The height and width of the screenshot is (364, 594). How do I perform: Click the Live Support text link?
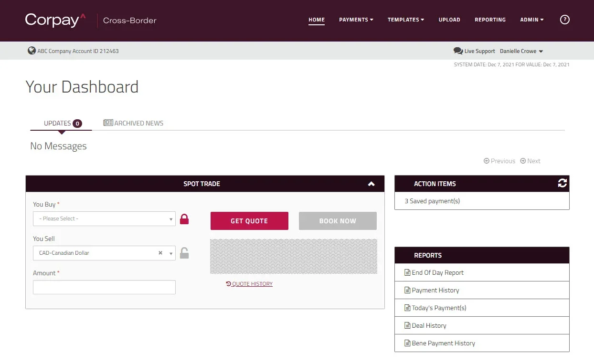coord(479,51)
